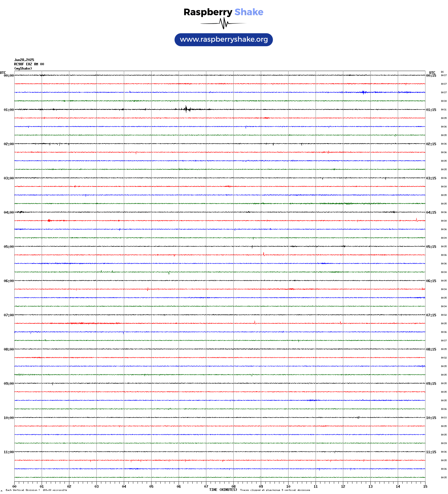The height and width of the screenshot is (494, 448).
Task: Click the 11:15 label on the right axis
Action: coord(431,452)
